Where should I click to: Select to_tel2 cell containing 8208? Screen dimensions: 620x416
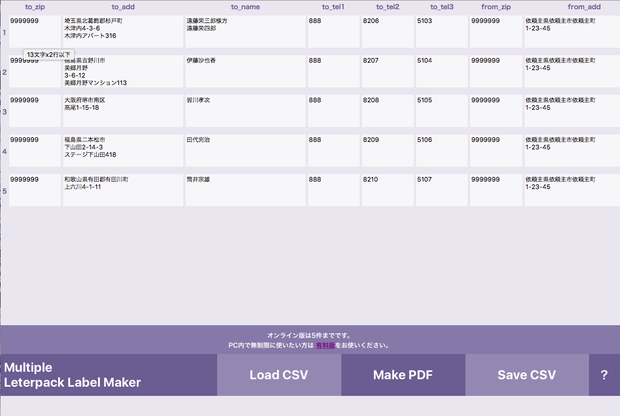pos(388,111)
